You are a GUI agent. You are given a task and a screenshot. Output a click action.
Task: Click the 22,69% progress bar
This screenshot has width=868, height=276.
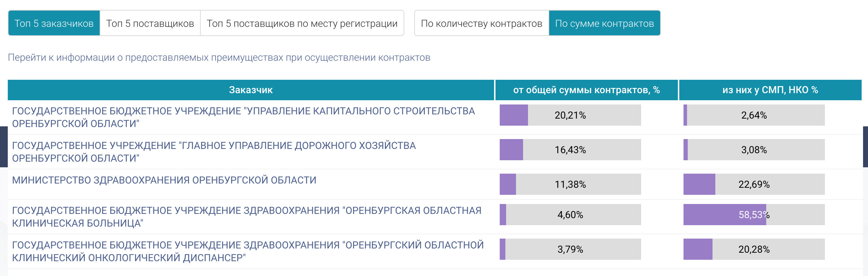pos(754,184)
